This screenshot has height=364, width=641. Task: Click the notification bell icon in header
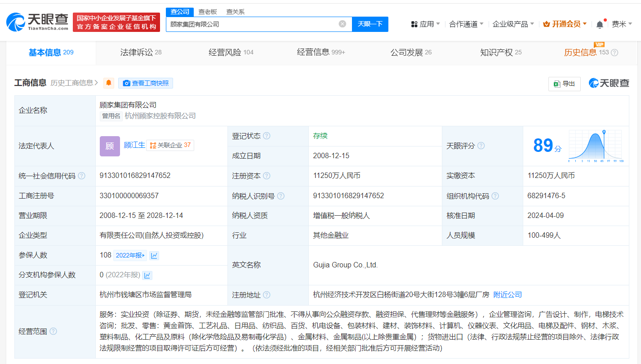(x=600, y=25)
